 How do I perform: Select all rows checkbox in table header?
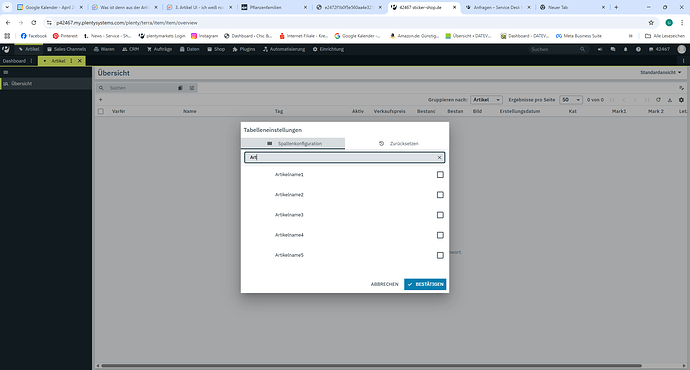click(101, 111)
